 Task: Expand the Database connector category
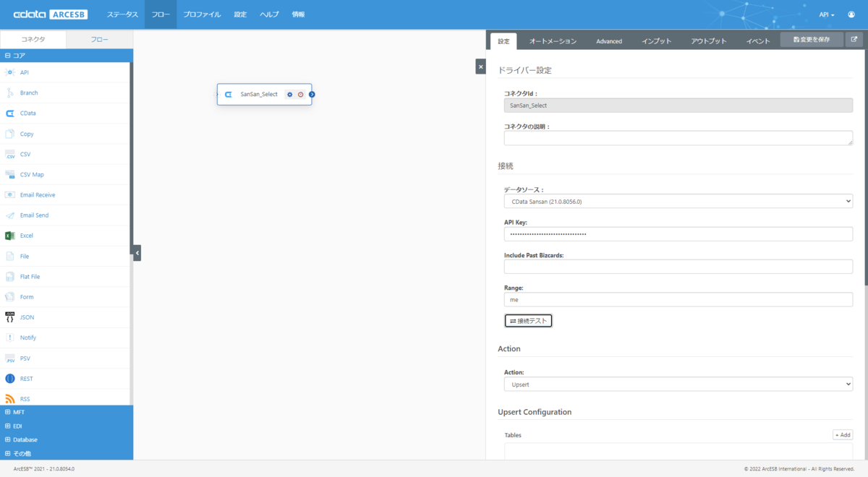(67, 439)
